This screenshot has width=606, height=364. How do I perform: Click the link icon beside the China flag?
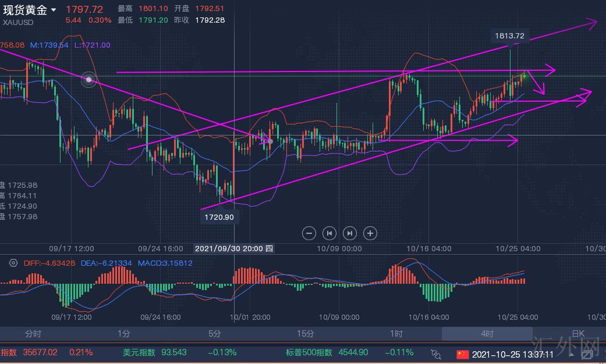tap(436, 354)
